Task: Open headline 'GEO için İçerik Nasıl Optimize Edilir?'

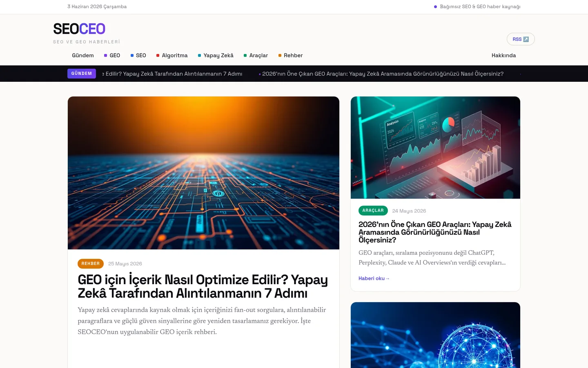Action: coord(203,286)
